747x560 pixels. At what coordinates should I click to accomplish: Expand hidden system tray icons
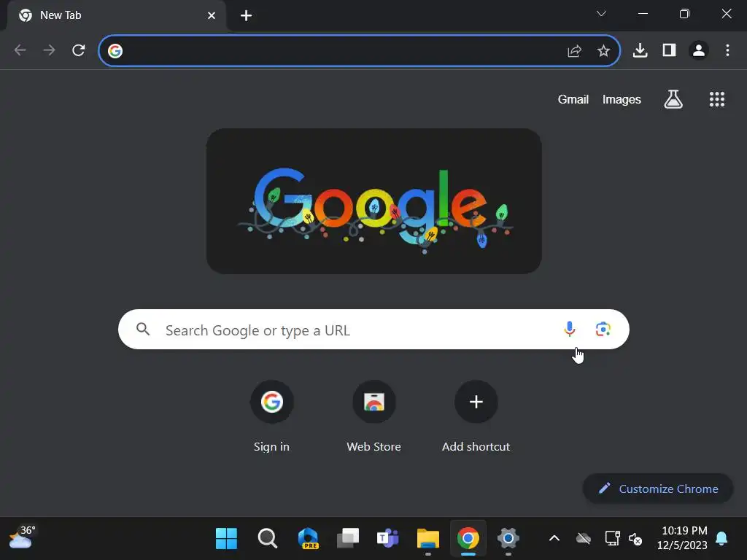(x=554, y=539)
